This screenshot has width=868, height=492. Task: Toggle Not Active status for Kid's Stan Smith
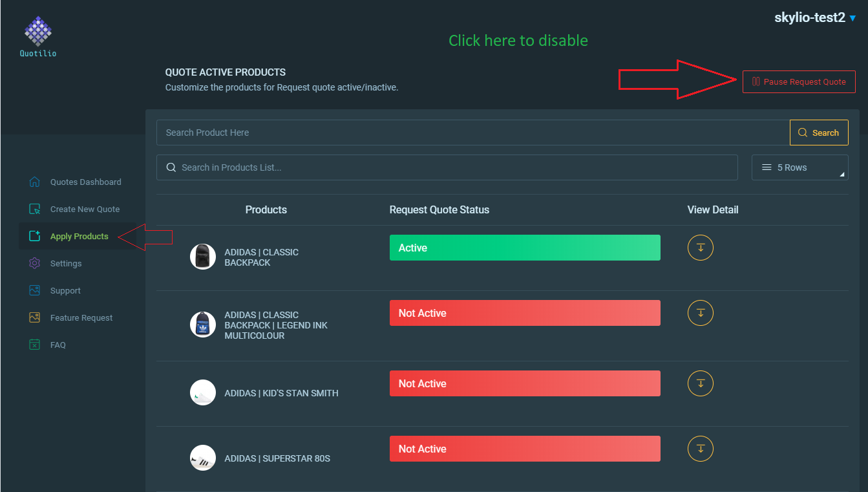(525, 383)
